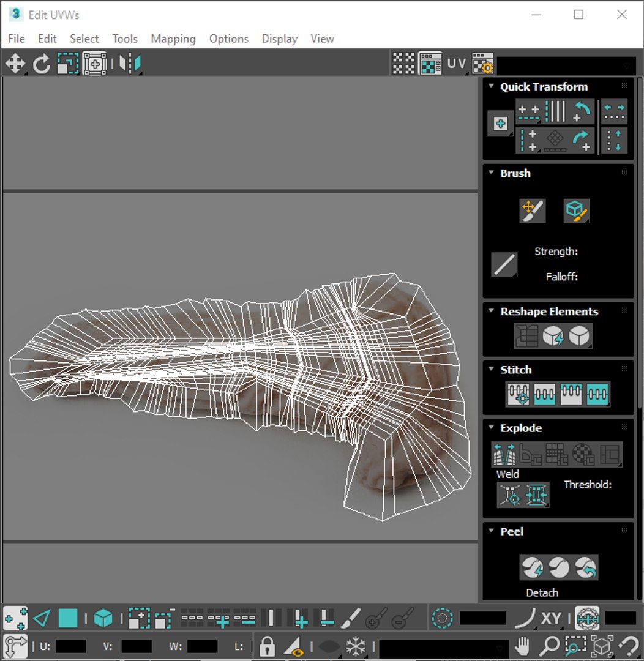644x661 pixels.
Task: Activate the Freeform Mode tool
Action: (94, 64)
